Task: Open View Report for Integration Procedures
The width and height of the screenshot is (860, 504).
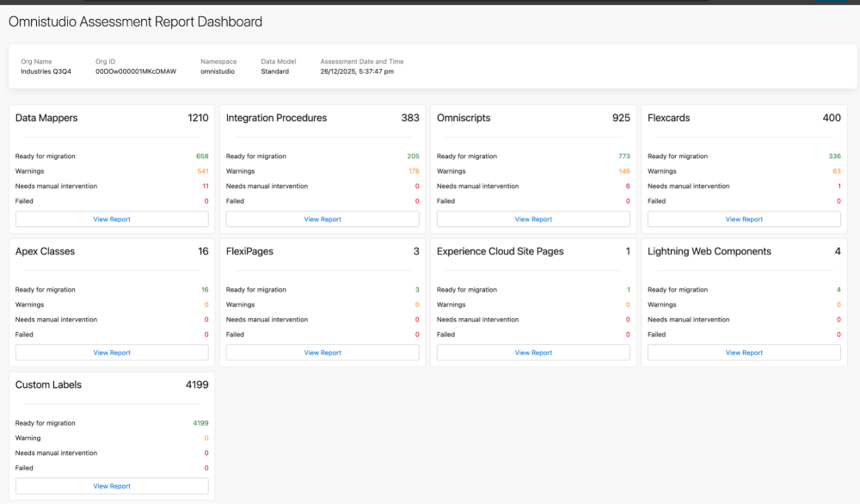Action: pos(322,218)
